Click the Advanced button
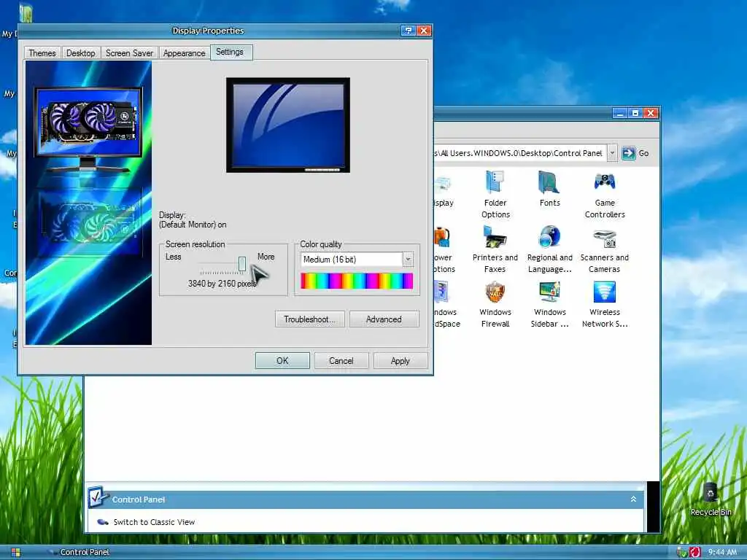Viewport: 747px width, 560px height. 384,319
